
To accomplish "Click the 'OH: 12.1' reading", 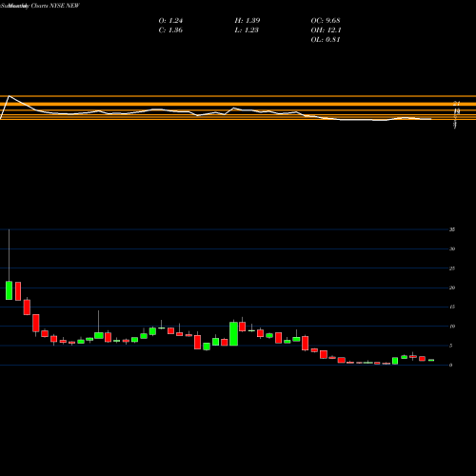I will pyautogui.click(x=326, y=30).
